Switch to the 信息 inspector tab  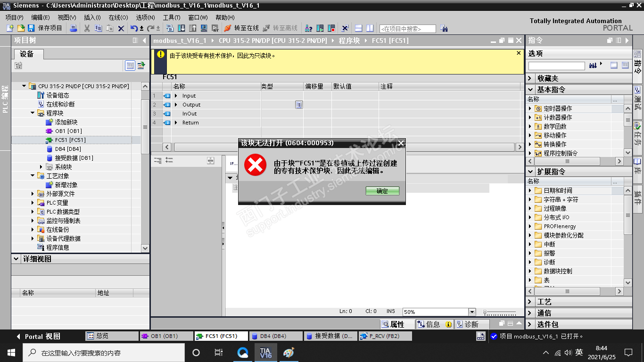(x=434, y=324)
